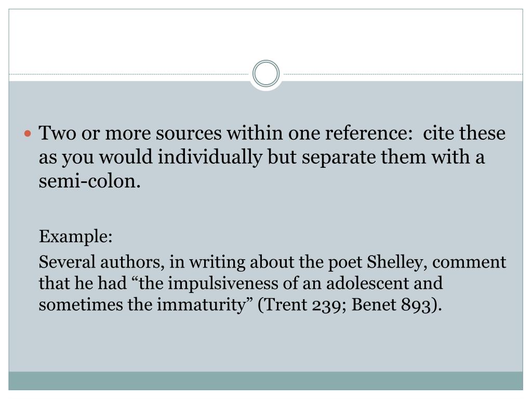Click the citation '(Trent 239; Benet 893)'
The width and height of the screenshot is (532, 399).
(x=350, y=304)
